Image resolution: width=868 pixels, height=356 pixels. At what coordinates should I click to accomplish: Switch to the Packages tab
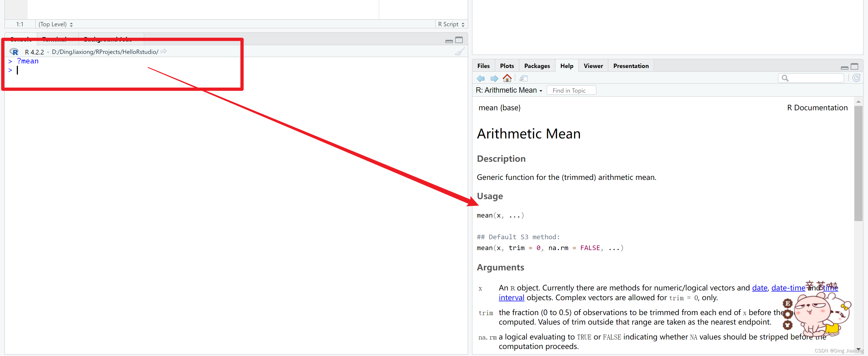537,66
